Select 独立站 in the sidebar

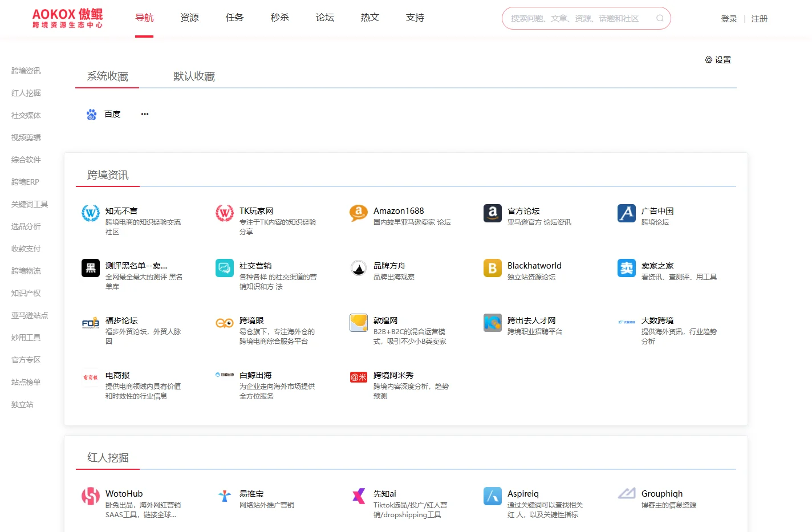click(x=22, y=404)
